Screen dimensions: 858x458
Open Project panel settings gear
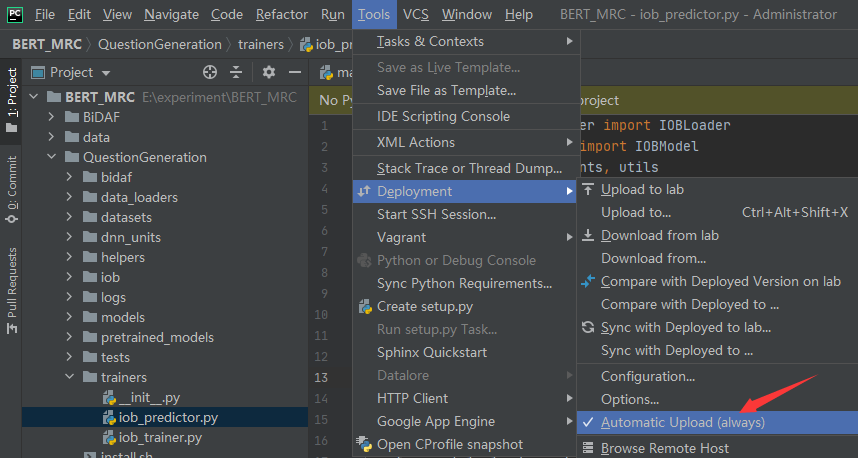coord(268,72)
